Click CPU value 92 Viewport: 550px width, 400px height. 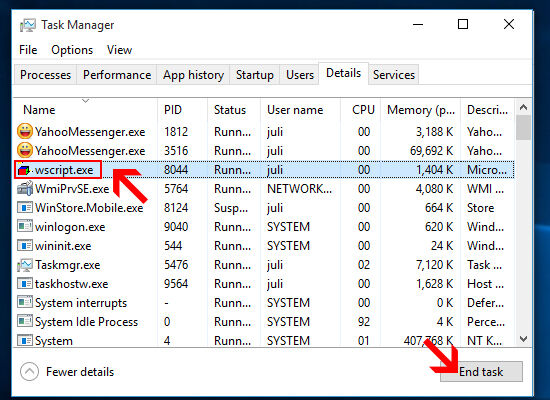tap(364, 321)
